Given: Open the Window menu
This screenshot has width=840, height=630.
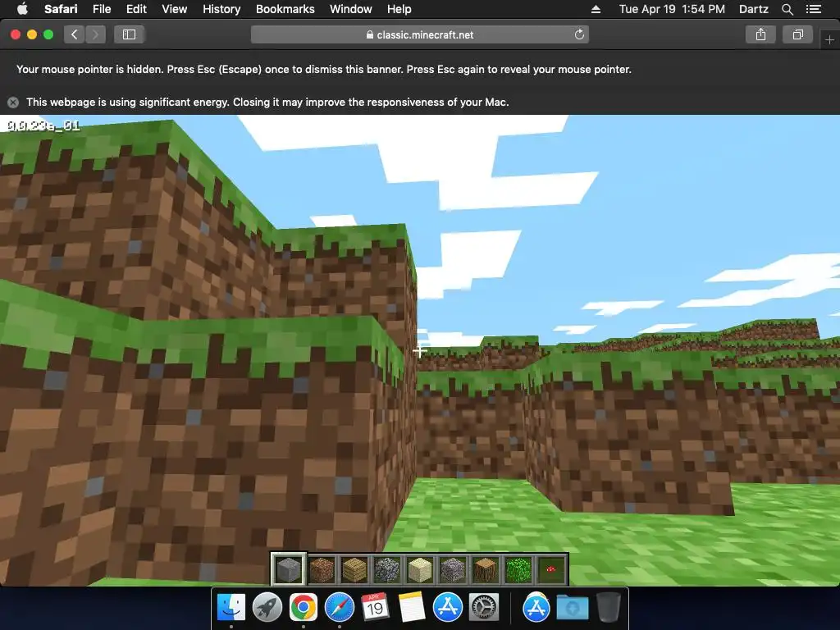Looking at the screenshot, I should (x=351, y=9).
